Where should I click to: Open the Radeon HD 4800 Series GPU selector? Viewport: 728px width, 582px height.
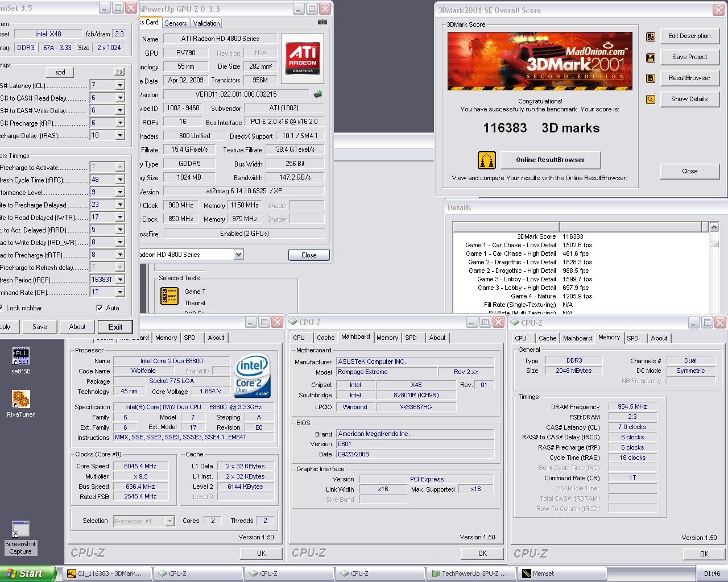[x=239, y=255]
